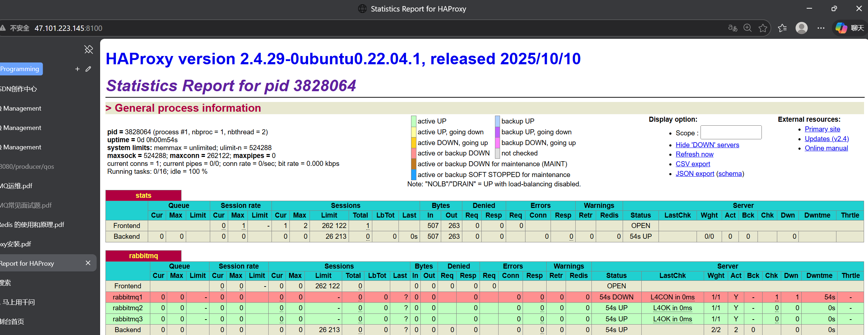Add page to favorites star icon

click(x=763, y=28)
